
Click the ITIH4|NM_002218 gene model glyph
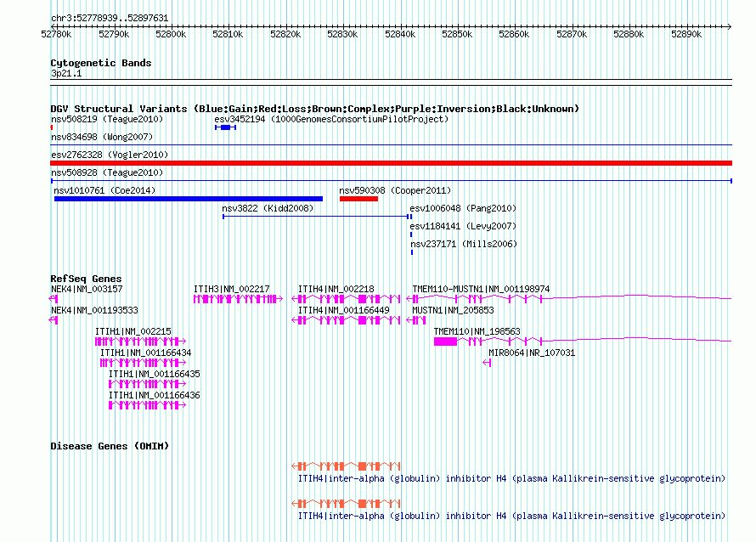click(347, 299)
